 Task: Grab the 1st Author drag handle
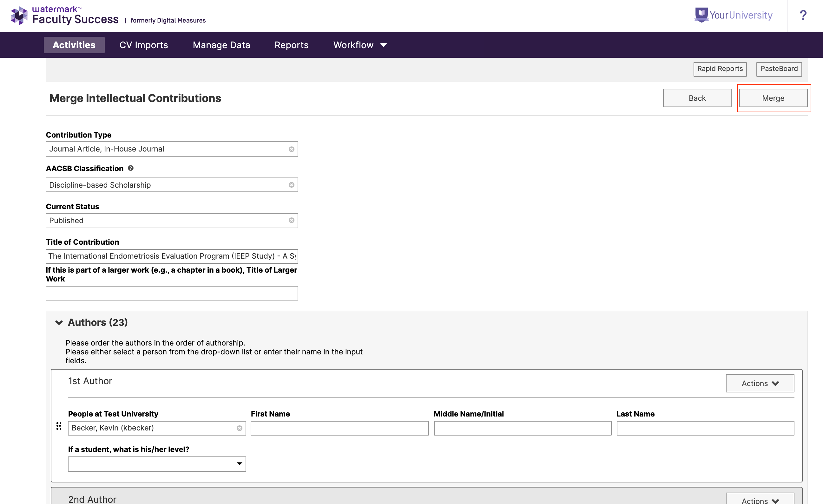tap(59, 426)
